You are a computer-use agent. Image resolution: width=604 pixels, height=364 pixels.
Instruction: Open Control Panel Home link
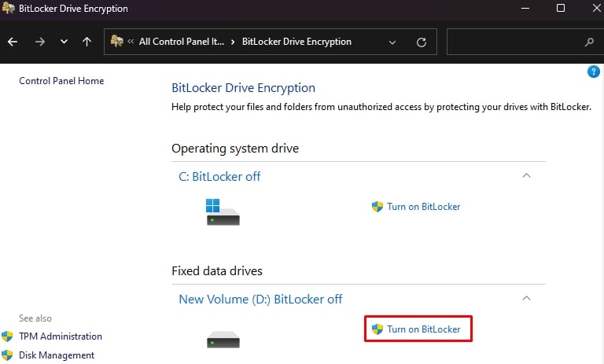[61, 81]
